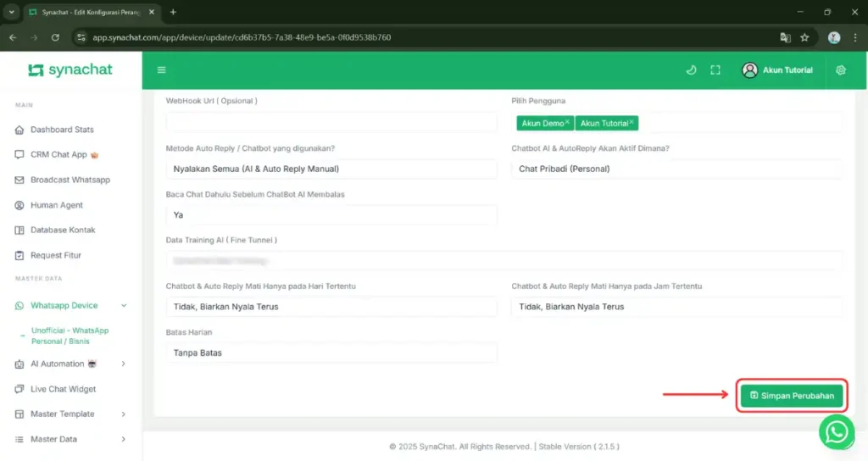Open Dashboard Stats page
The image size is (868, 461).
point(62,130)
